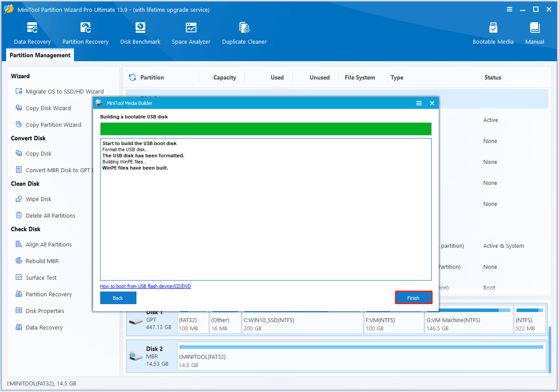Image resolution: width=559 pixels, height=392 pixels.
Task: Start the Copy Disk Wizard
Action: [43, 108]
